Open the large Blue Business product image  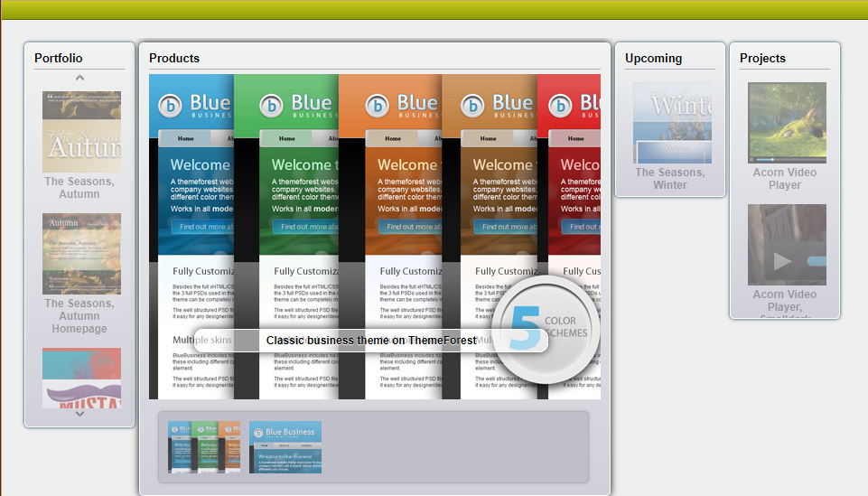pos(375,237)
